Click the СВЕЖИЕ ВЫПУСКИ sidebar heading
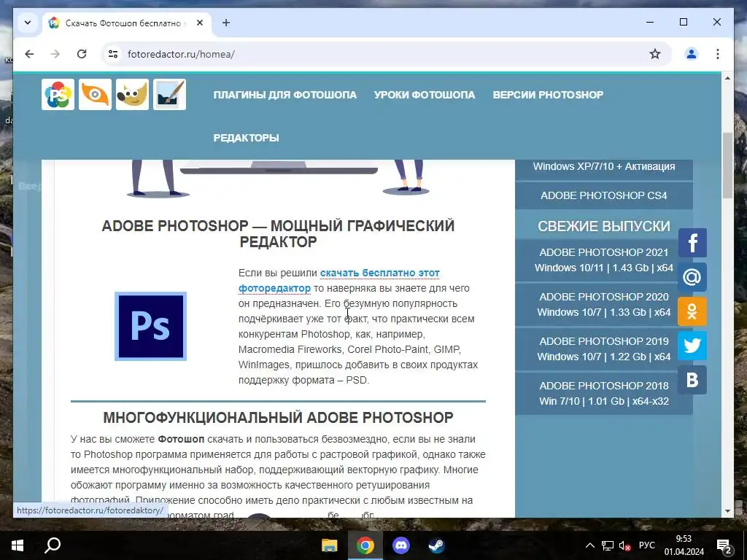 [603, 226]
